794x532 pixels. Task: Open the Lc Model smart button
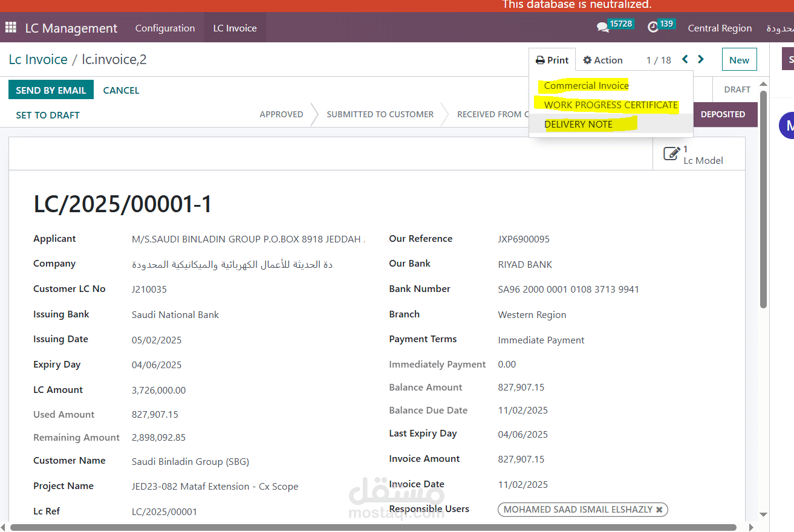point(698,154)
